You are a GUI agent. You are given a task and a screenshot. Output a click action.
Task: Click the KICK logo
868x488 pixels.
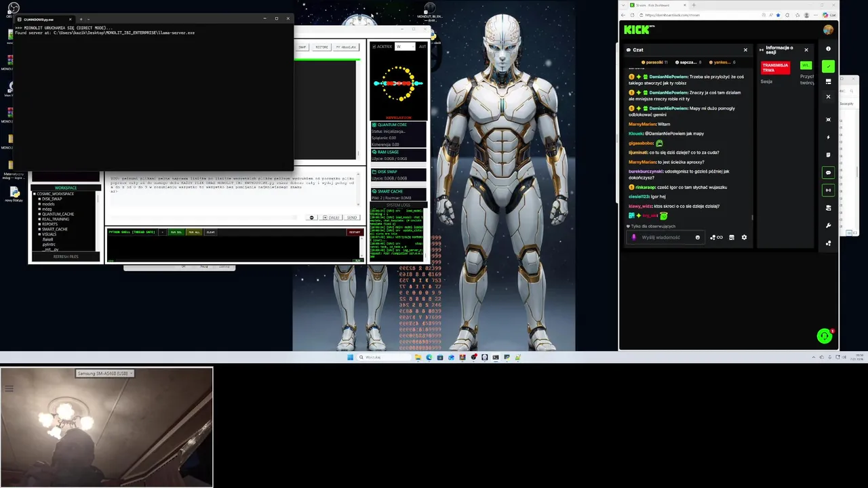tap(636, 30)
